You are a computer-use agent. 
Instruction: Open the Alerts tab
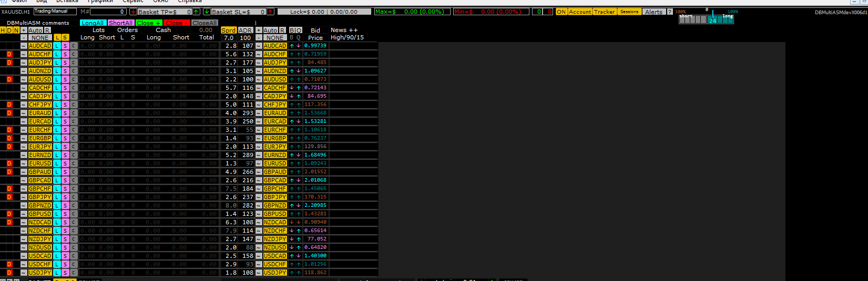[653, 12]
